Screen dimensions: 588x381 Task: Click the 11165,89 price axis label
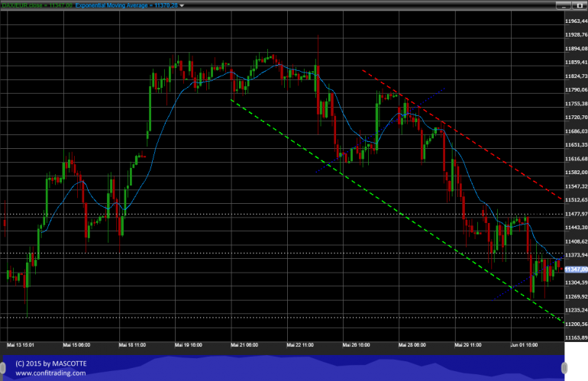coord(577,338)
